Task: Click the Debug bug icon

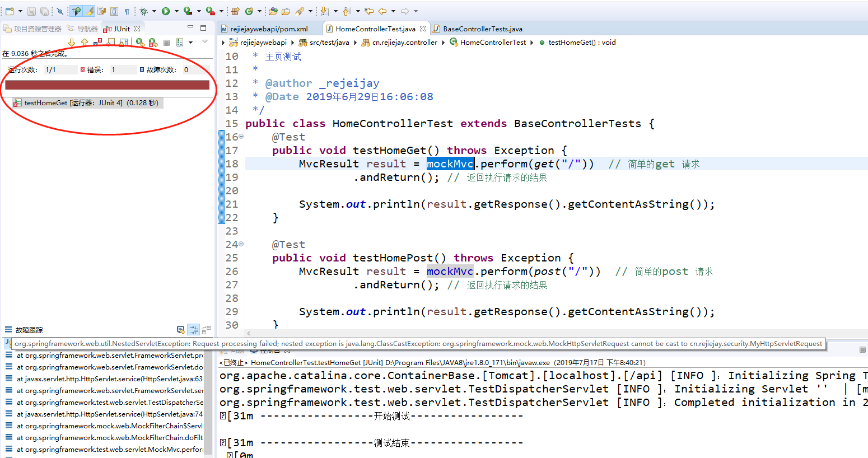Action: click(x=144, y=11)
